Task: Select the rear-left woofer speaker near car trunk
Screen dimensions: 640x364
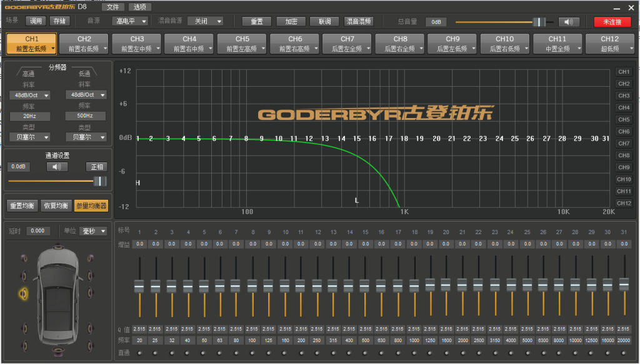Action: pyautogui.click(x=24, y=346)
